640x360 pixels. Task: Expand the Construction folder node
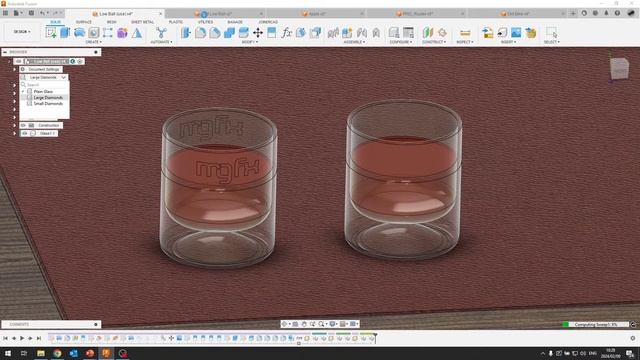tap(15, 125)
